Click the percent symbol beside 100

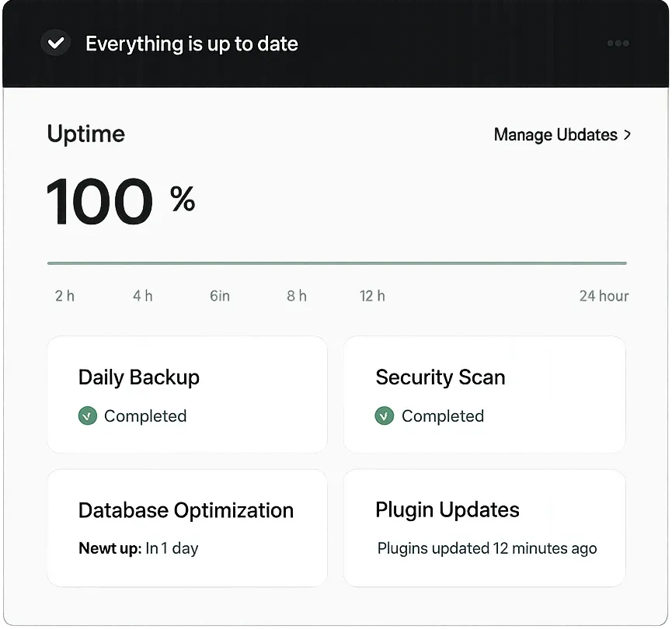click(x=183, y=200)
